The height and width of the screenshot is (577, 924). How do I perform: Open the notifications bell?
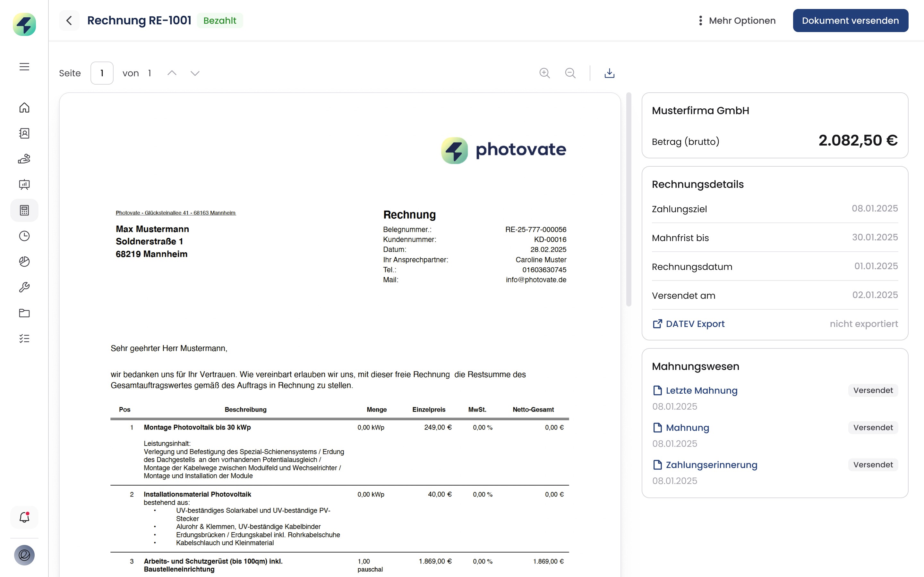tap(24, 517)
